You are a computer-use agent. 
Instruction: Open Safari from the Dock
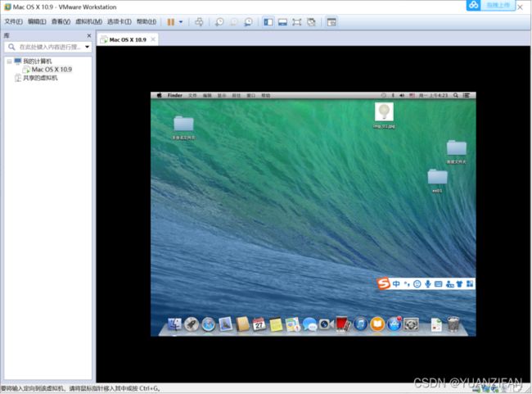coord(209,324)
